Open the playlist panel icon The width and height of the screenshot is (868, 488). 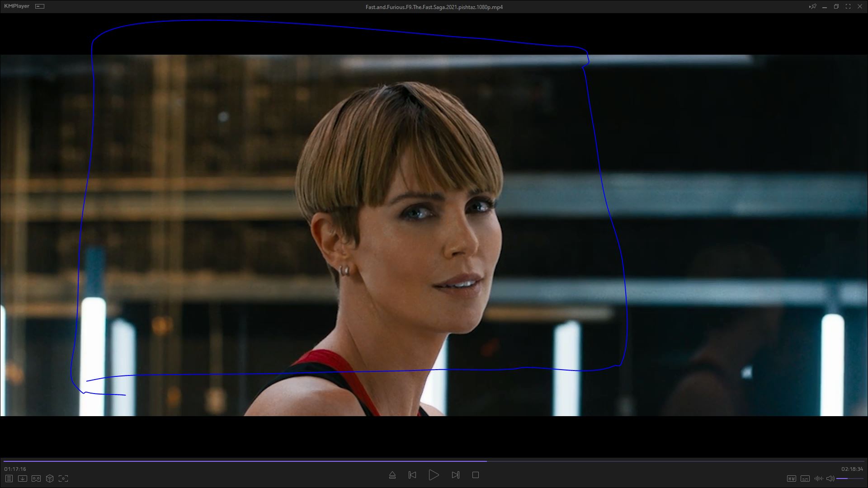coord(9,479)
